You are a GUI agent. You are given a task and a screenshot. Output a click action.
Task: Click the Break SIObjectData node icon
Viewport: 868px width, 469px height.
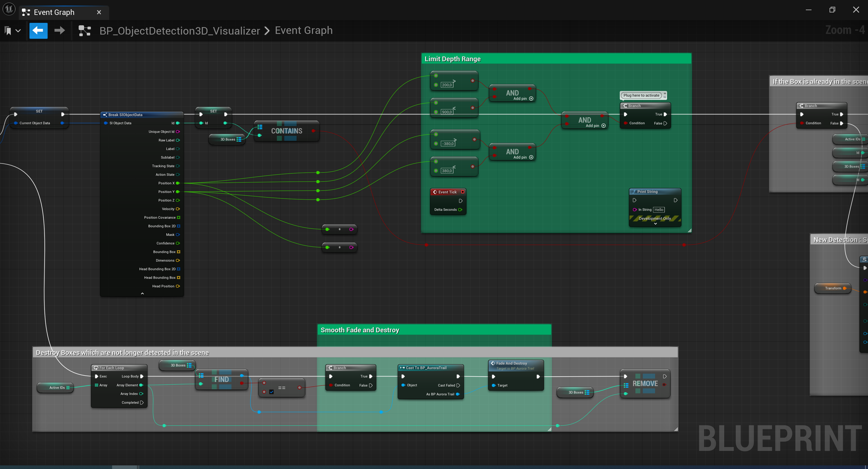[x=105, y=115]
